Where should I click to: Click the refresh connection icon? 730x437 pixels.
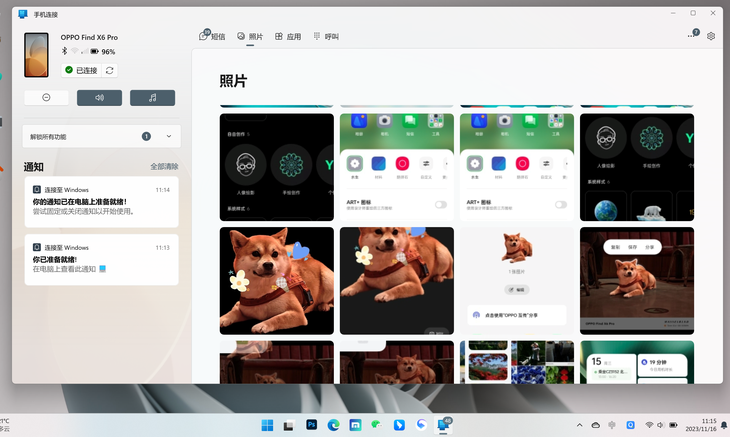coord(109,71)
